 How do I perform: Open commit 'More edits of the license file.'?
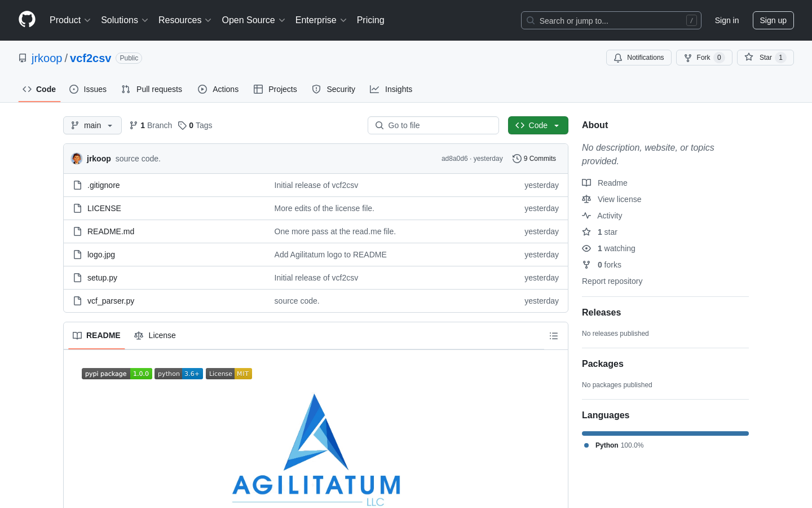324,208
